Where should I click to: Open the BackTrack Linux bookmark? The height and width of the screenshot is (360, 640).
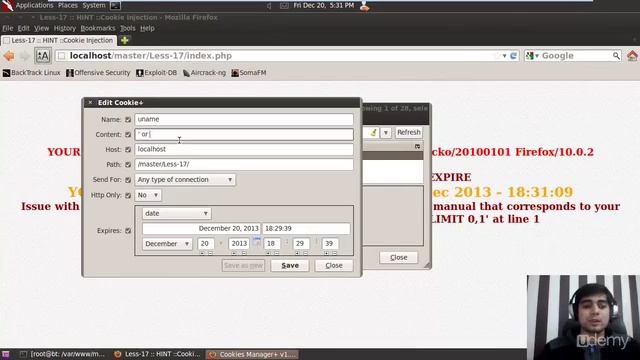[31, 73]
